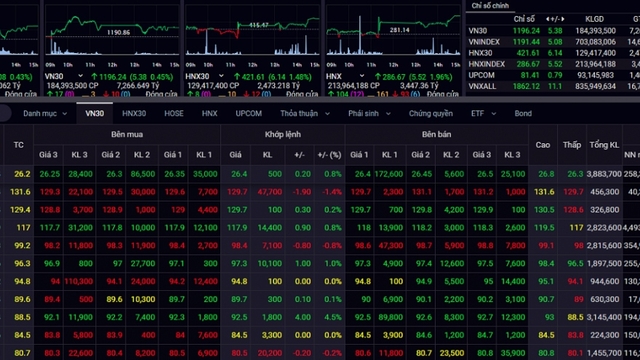Sort by the Thấp column header
Image resolution: width=640 pixels, height=360 pixels.
[572, 145]
